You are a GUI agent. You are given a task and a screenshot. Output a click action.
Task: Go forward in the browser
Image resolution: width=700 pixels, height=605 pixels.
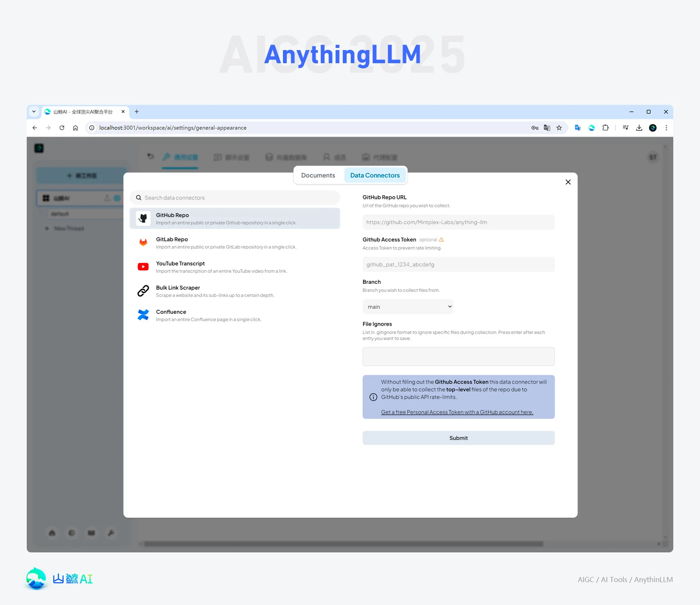click(48, 128)
